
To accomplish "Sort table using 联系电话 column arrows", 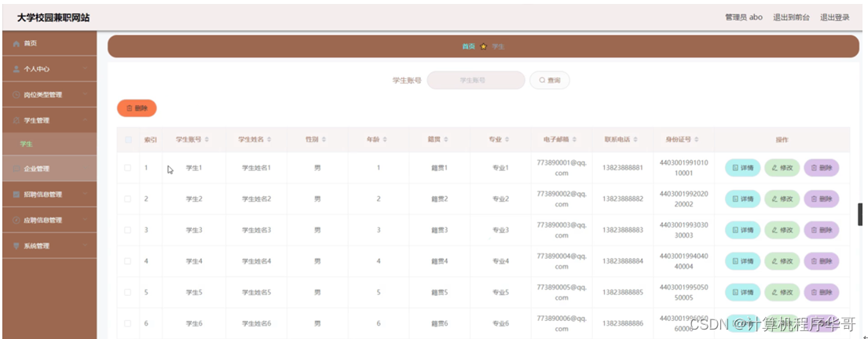I will [635, 140].
